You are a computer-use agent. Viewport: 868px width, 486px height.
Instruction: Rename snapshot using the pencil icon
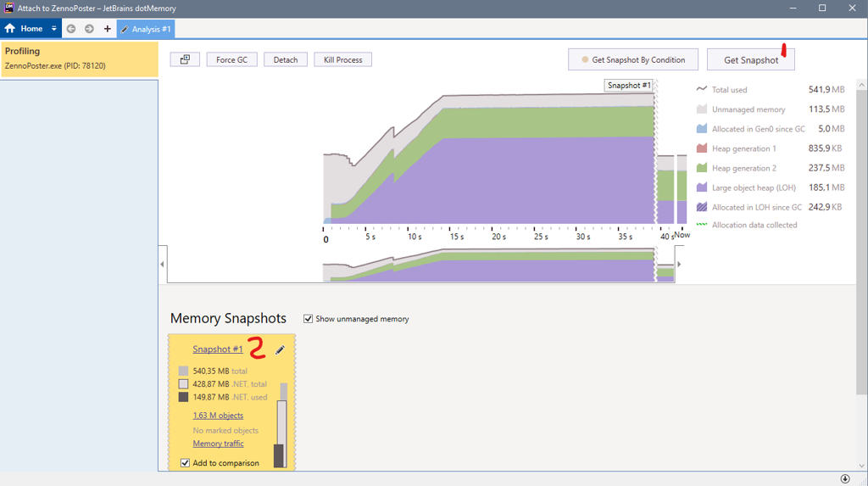280,349
